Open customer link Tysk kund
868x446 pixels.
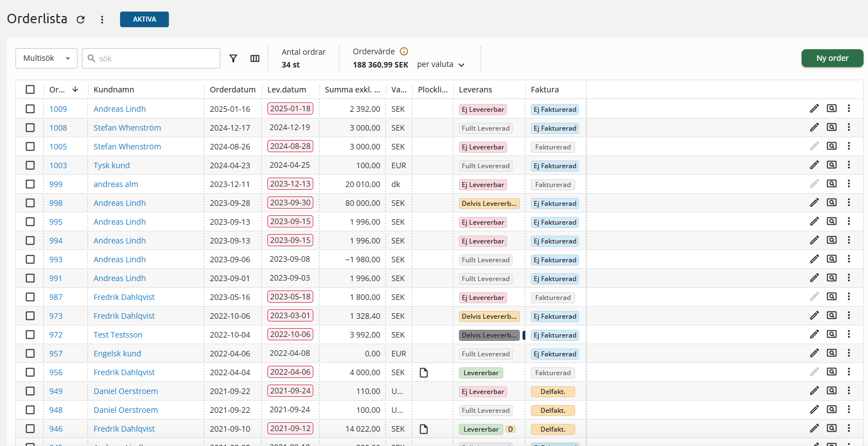coord(111,165)
